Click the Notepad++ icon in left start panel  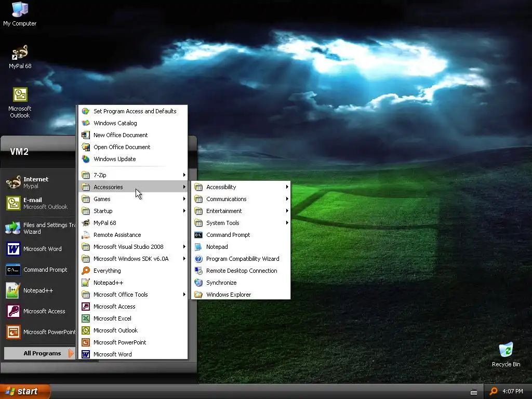point(13,290)
